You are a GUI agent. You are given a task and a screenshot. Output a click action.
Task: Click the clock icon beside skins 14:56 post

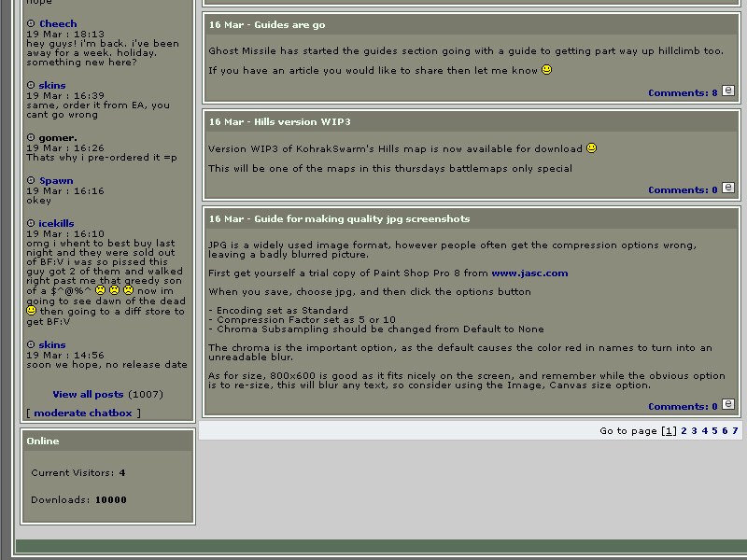click(31, 344)
